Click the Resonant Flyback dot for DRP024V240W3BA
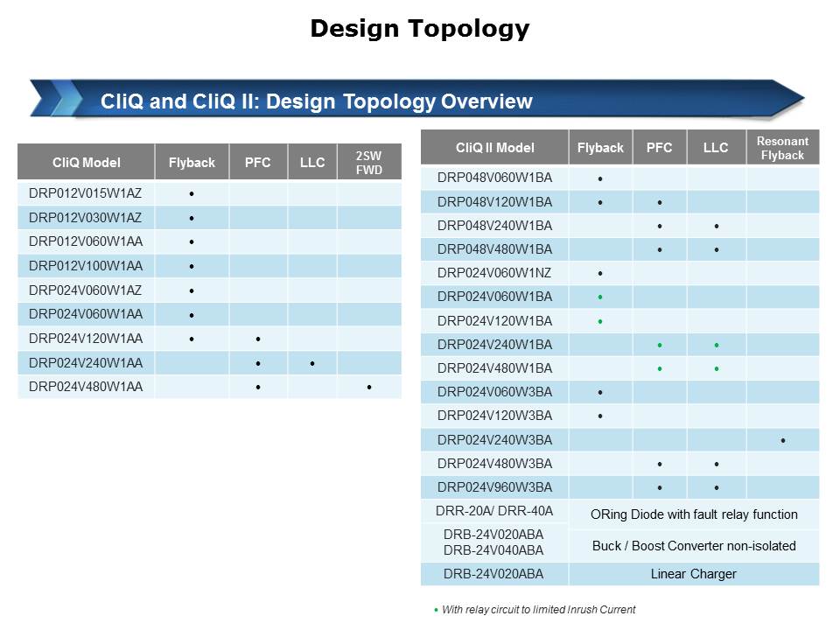840x630 pixels. [x=782, y=440]
